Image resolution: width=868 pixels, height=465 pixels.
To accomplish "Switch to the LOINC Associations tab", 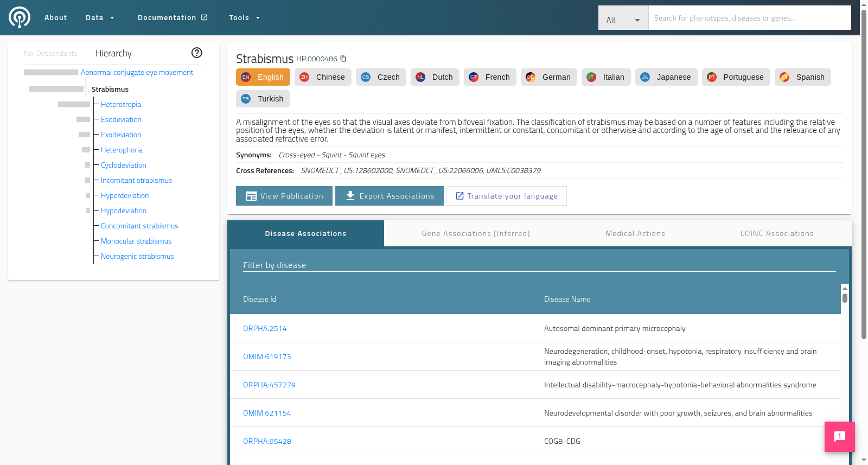I will [777, 233].
